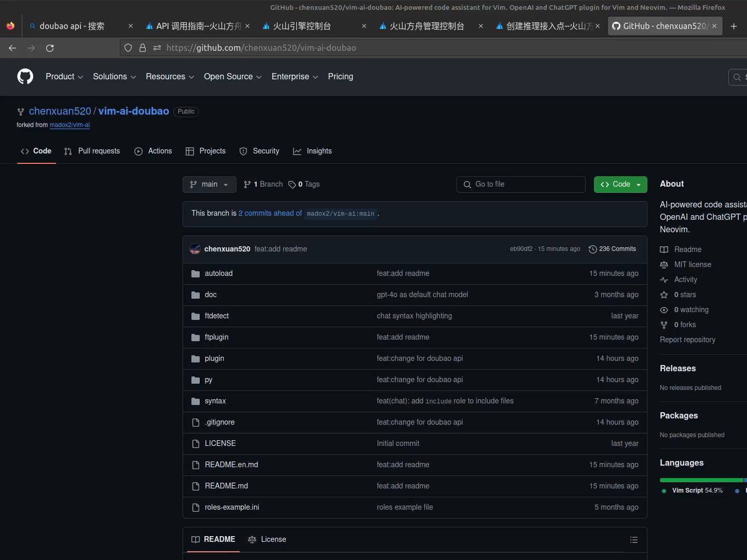Open the roles-example.ini file
The image size is (747, 560).
tap(232, 508)
